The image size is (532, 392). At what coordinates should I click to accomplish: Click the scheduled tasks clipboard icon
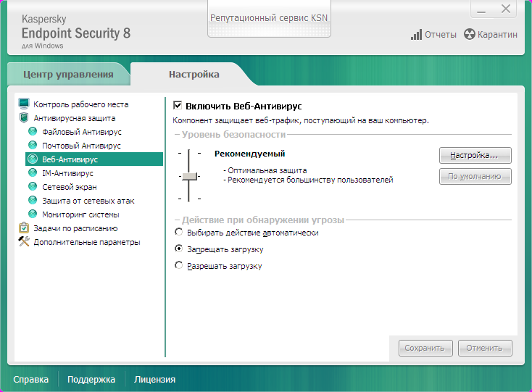point(24,228)
